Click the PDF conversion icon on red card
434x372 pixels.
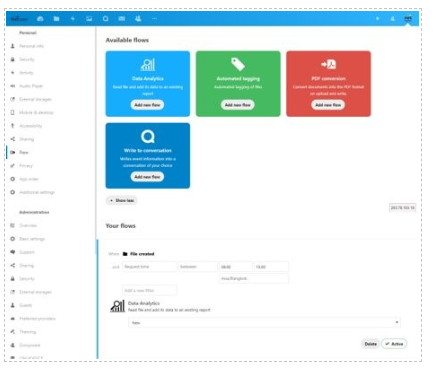coord(328,64)
